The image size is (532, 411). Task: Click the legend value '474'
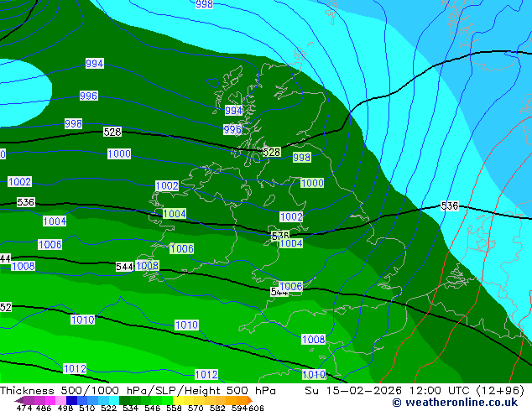click(24, 408)
